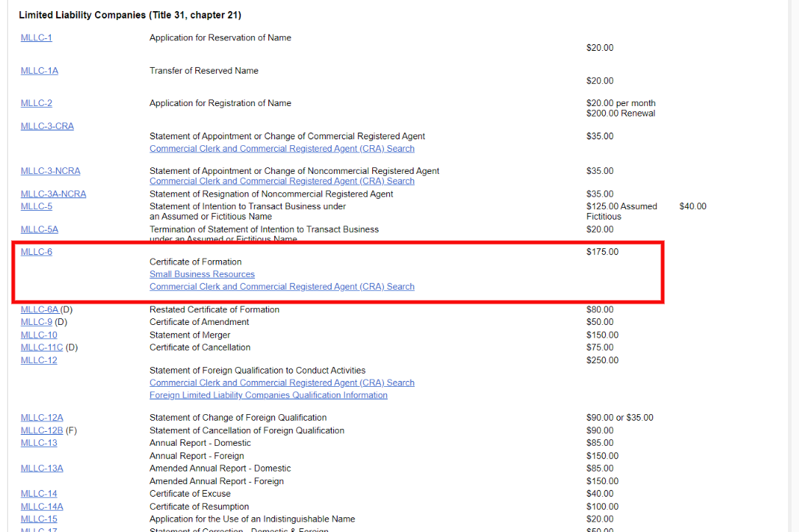The height and width of the screenshot is (532, 799).
Task: Open MLLC-12 foreign qualification form link
Action: click(38, 360)
